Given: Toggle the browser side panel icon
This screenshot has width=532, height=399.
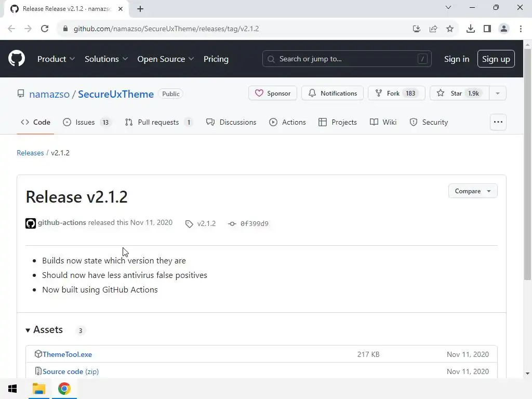Looking at the screenshot, I should pyautogui.click(x=487, y=29).
